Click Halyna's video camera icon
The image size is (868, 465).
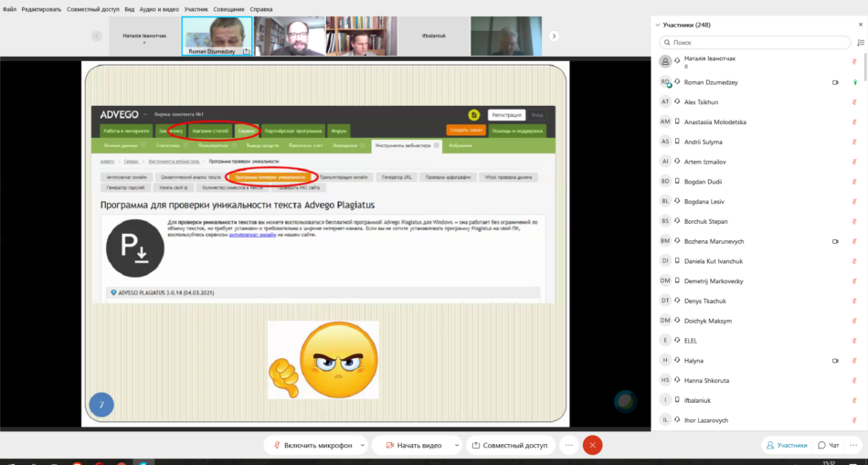835,361
